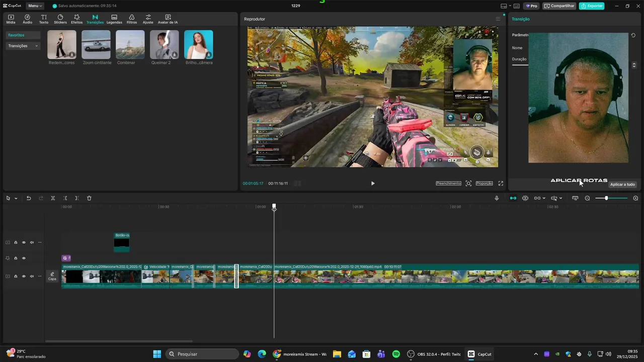This screenshot has height=362, width=644.
Task: Open the Texto panel
Action: click(x=44, y=19)
